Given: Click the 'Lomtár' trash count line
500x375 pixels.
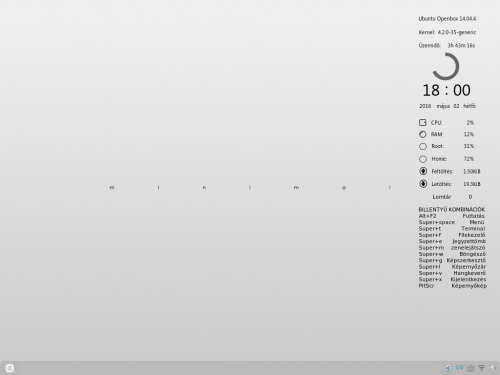Looking at the screenshot, I should pos(452,197).
